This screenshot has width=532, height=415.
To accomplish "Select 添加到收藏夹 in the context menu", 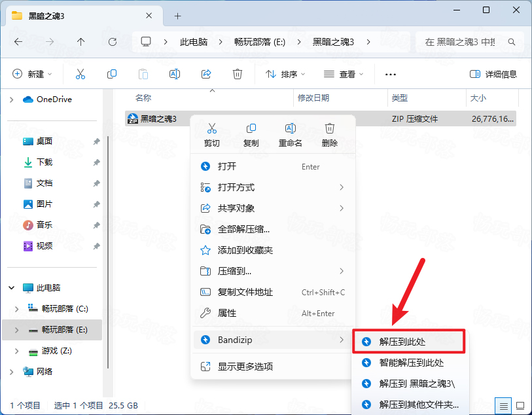I will tap(274, 251).
